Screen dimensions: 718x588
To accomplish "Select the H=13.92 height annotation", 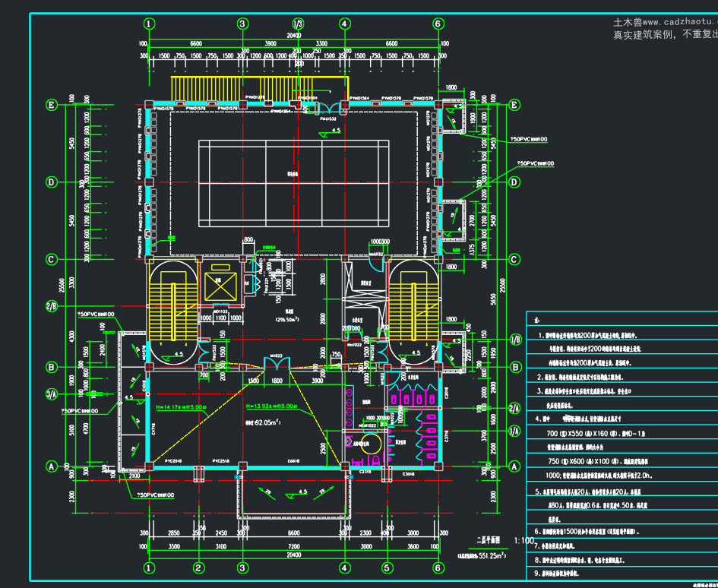I will click(x=271, y=406).
